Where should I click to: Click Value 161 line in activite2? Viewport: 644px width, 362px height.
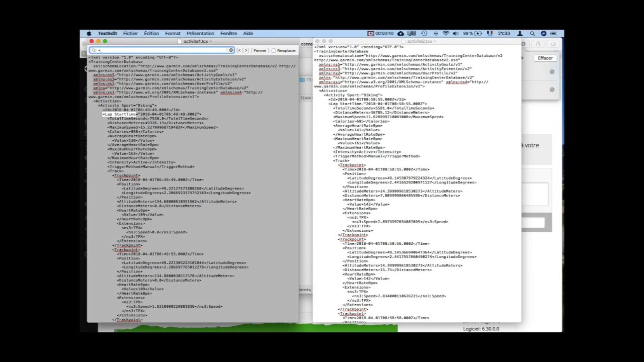(x=359, y=143)
